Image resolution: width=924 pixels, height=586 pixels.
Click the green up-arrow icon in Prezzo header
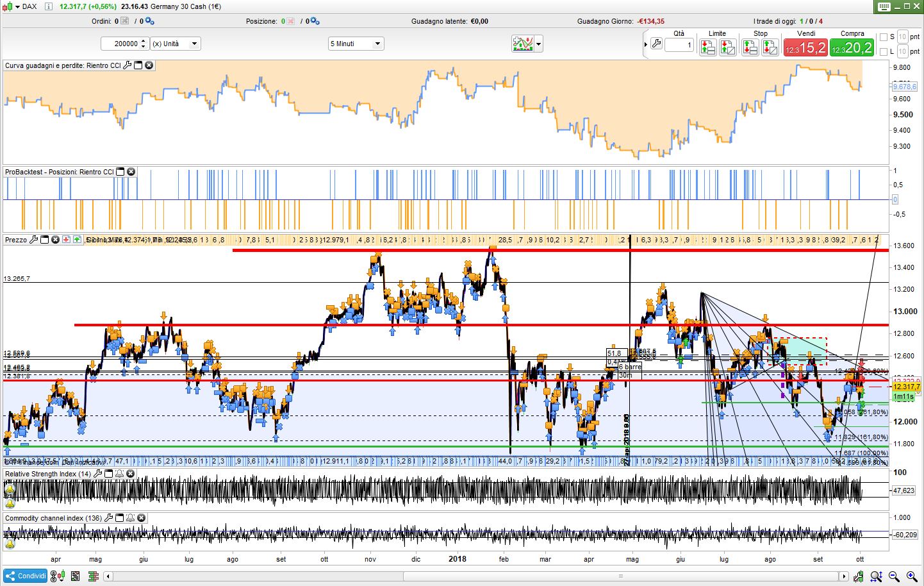77,240
